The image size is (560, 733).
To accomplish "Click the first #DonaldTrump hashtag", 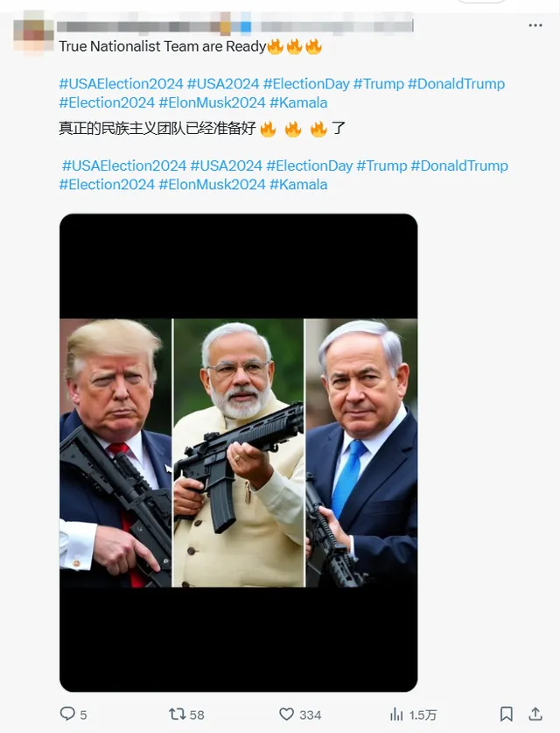I will click(457, 84).
